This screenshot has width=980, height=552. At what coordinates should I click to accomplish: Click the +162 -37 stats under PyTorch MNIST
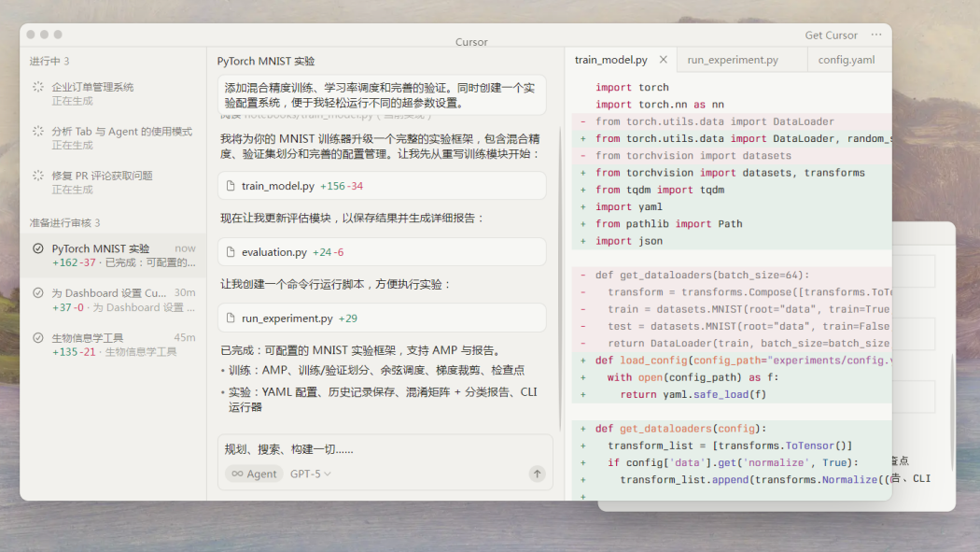(74, 262)
